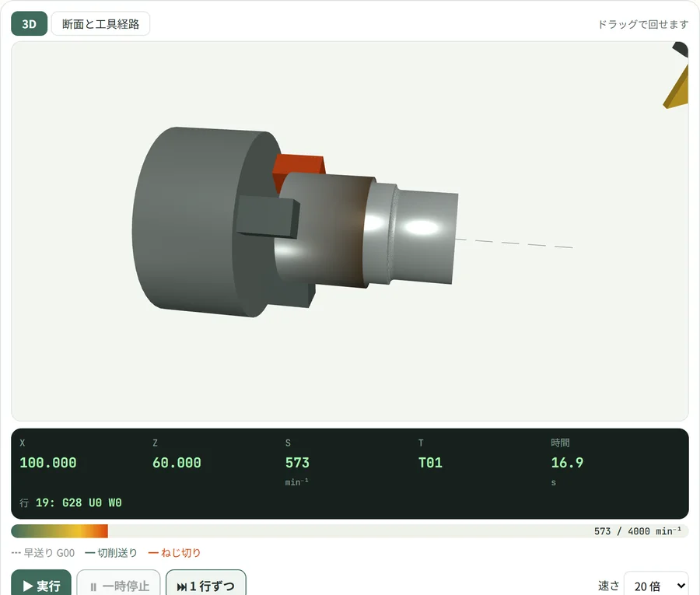The height and width of the screenshot is (595, 700).
Task: Click the orange chuck jaw in the viewport
Action: [x=300, y=165]
